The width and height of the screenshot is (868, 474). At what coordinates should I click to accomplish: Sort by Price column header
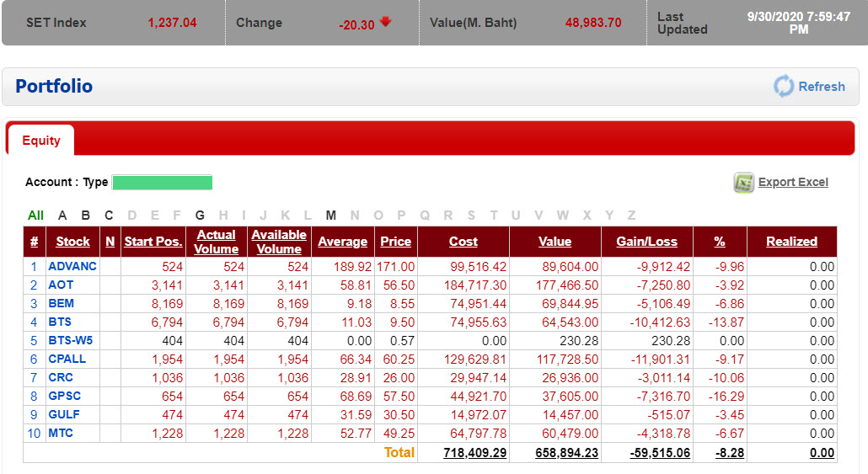pyautogui.click(x=396, y=242)
